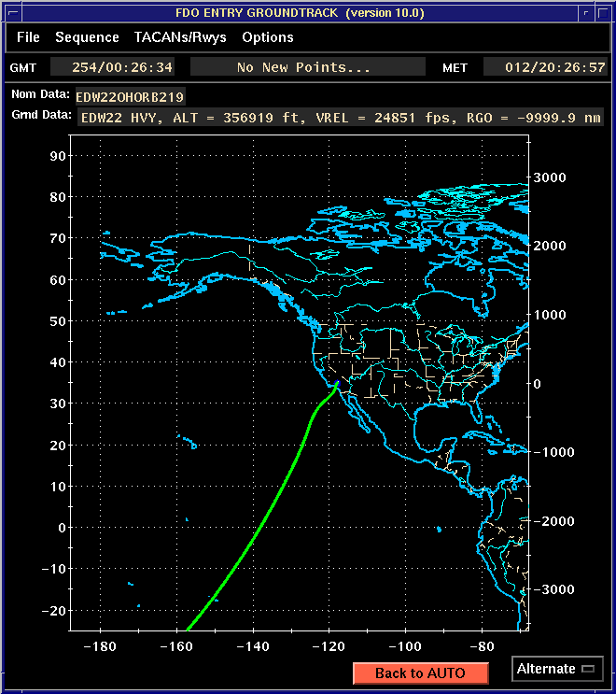Click right-axis range label -1000
This screenshot has height=694, width=616.
554,452
